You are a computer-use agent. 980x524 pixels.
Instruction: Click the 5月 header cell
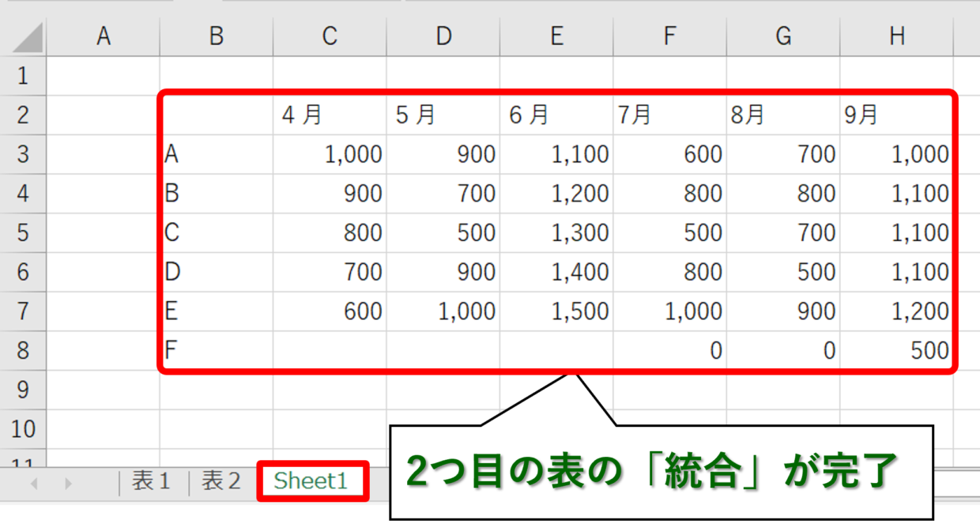443,115
